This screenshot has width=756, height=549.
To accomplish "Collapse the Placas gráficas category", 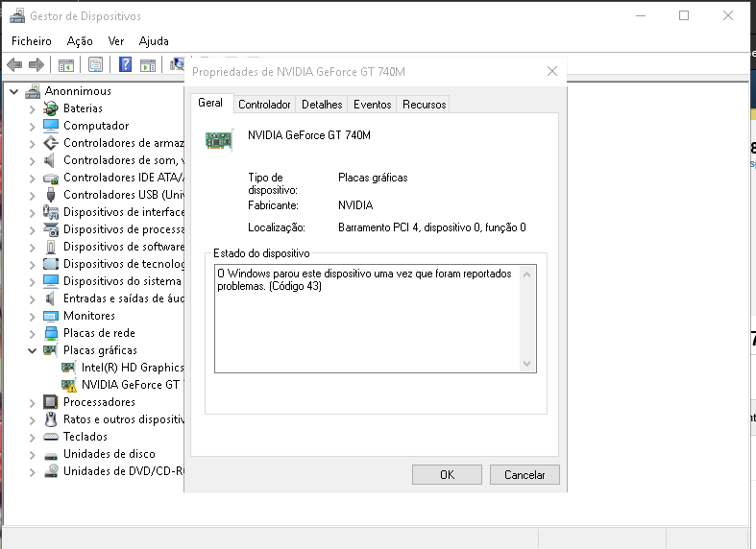I will point(33,350).
